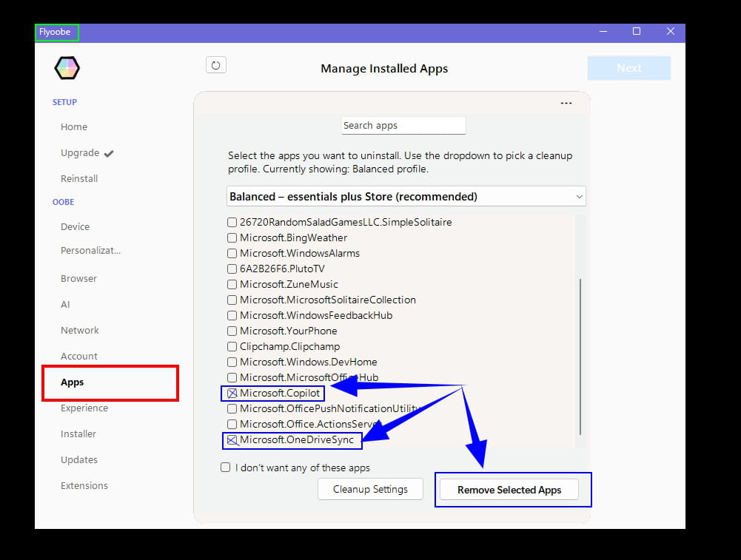Check the Microsoft.WindowsAlarms checkbox
The width and height of the screenshot is (741, 560).
(x=232, y=254)
